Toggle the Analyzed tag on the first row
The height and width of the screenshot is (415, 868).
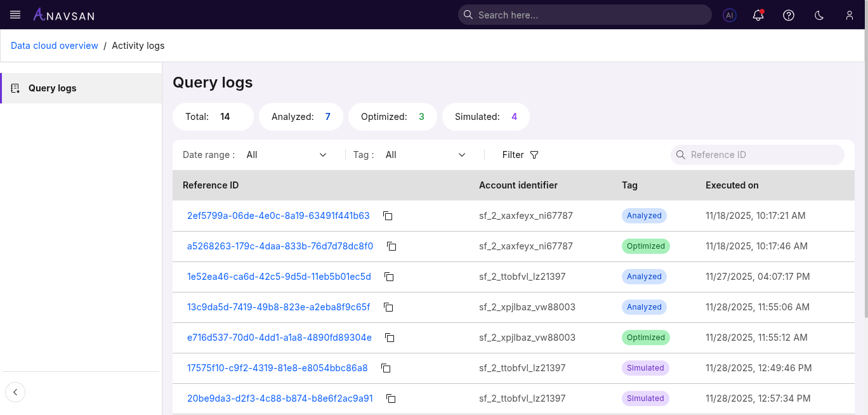tap(644, 216)
